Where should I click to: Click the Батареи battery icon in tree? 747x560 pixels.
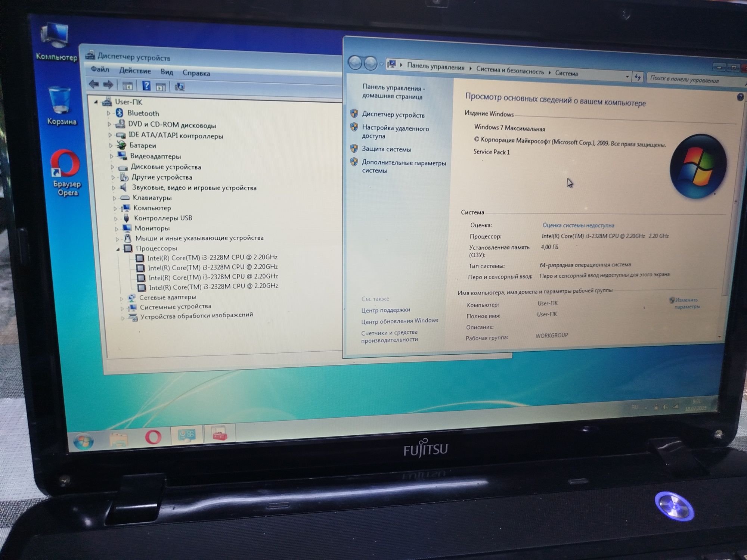tap(121, 145)
